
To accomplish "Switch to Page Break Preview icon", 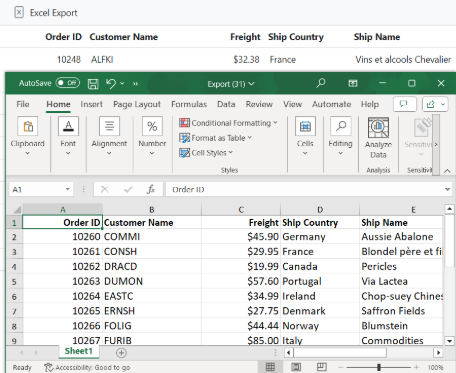I will pos(322,367).
